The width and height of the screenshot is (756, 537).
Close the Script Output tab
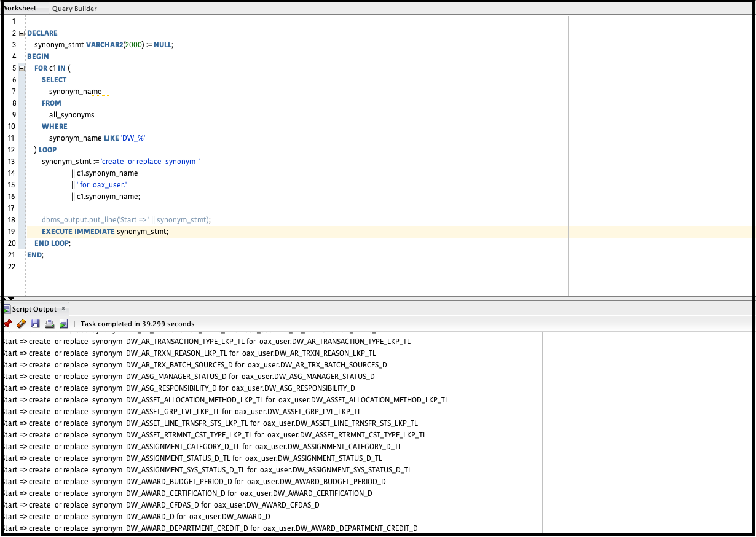coord(63,308)
